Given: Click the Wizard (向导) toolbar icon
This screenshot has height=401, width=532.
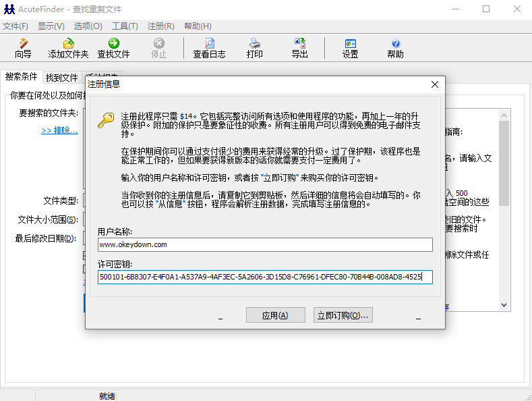Looking at the screenshot, I should click(x=24, y=47).
